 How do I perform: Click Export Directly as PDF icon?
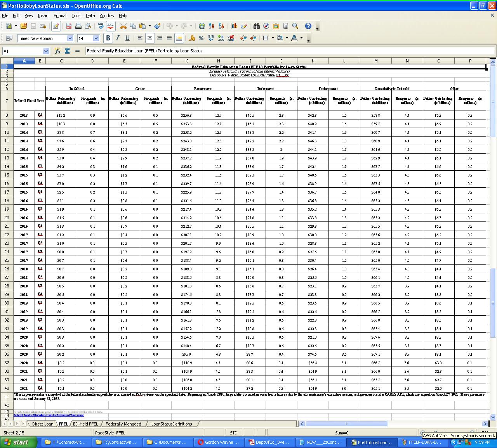69,26
